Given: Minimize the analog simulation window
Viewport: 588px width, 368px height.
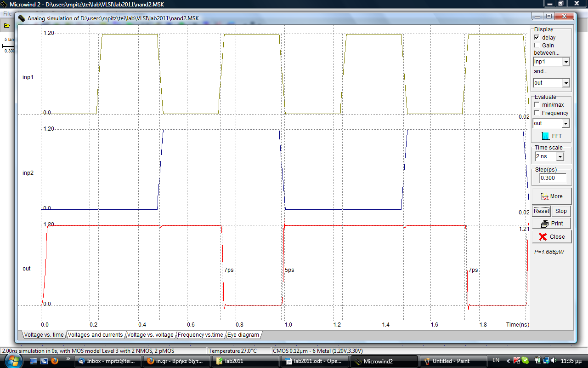Looking at the screenshot, I should click(537, 16).
